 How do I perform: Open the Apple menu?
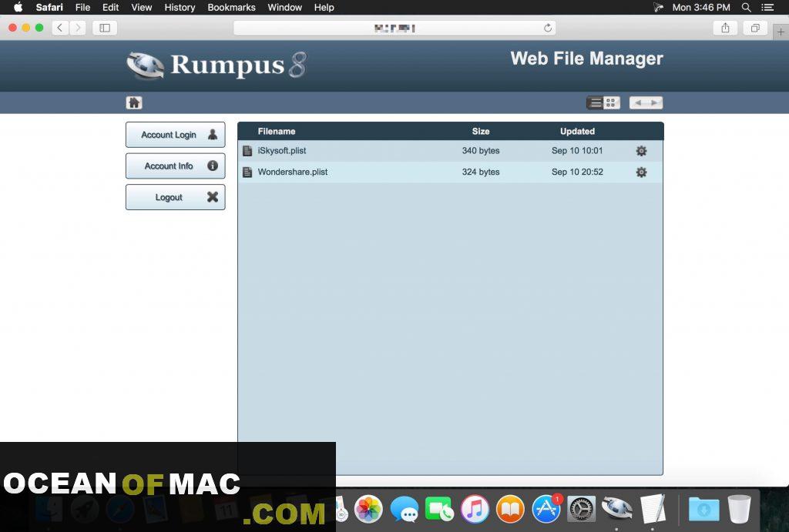(x=18, y=7)
